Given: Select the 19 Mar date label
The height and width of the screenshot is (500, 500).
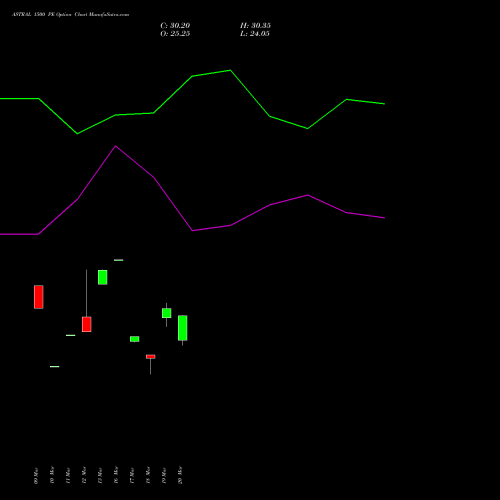Looking at the screenshot, I should 164,476.
